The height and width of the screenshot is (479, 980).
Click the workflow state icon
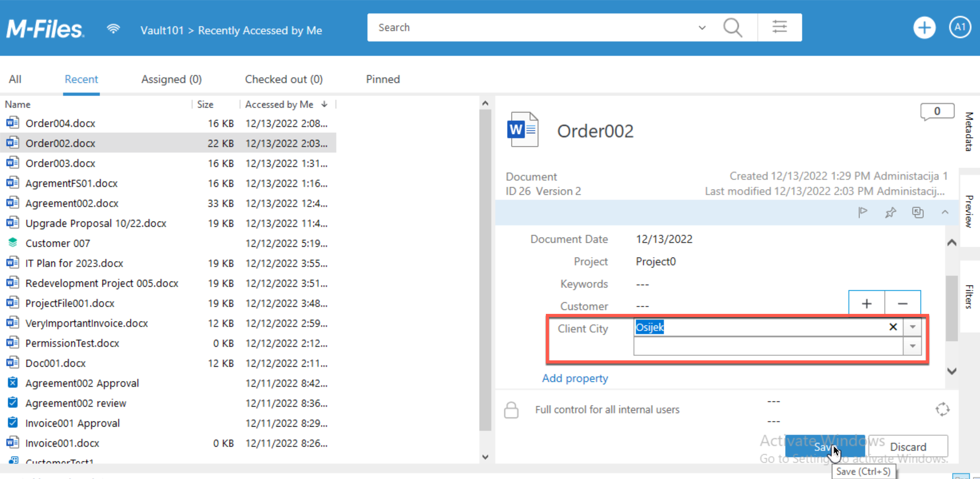[x=942, y=409]
